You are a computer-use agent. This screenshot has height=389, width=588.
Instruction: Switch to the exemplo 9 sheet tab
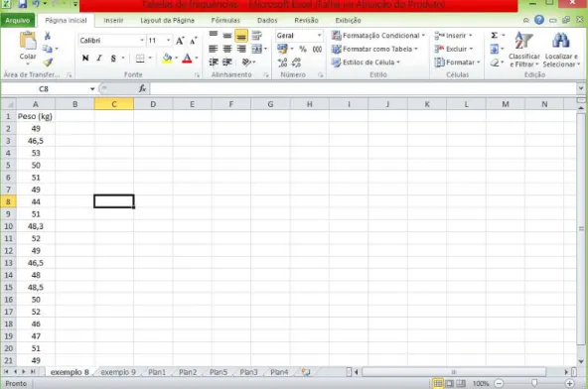118,372
